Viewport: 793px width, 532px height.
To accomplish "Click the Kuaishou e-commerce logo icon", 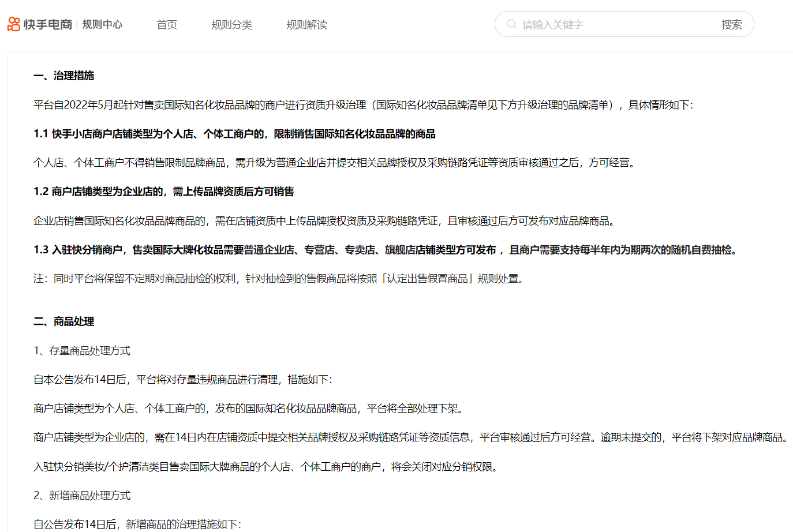I will (14, 24).
